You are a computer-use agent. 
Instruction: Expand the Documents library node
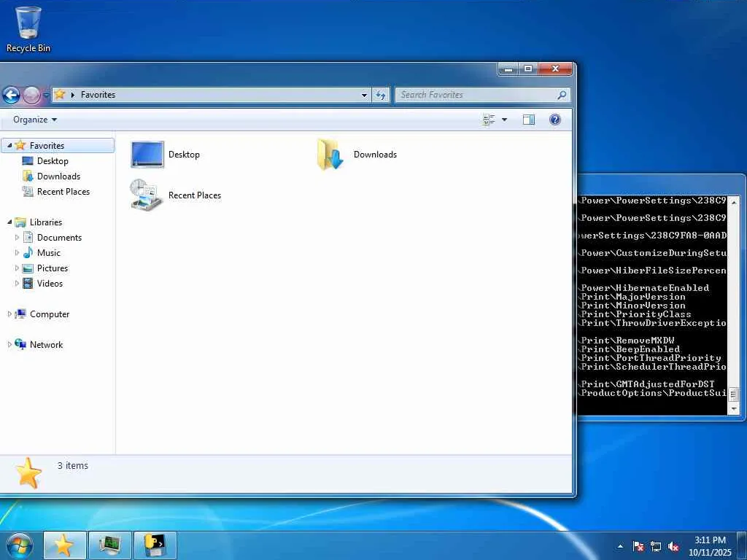pyautogui.click(x=18, y=237)
